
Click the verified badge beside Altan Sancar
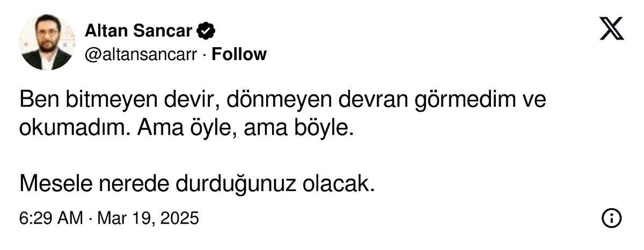coord(206,31)
